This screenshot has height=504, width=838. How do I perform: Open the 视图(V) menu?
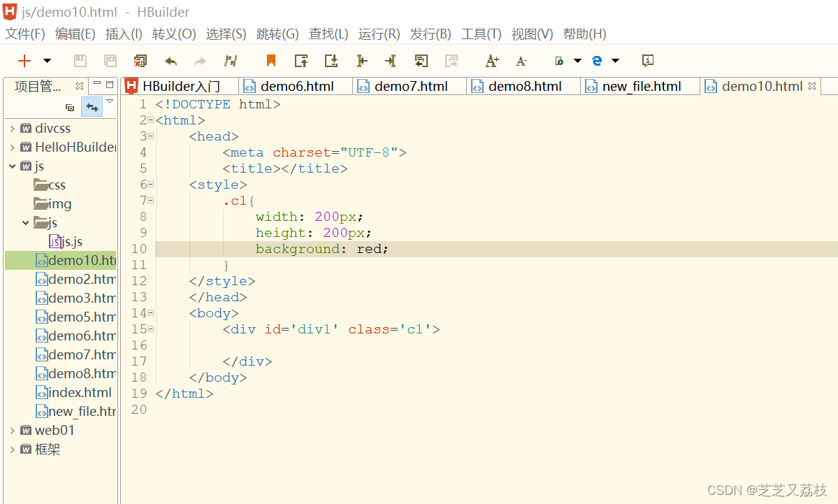(533, 34)
